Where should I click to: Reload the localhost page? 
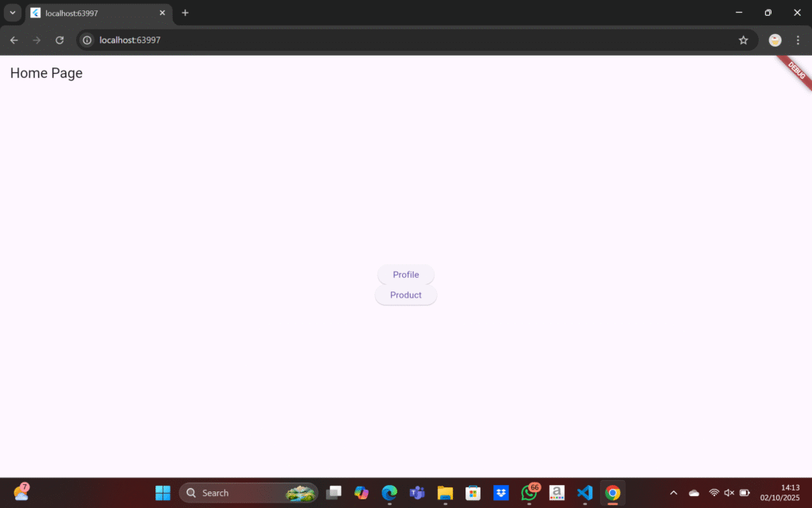59,40
